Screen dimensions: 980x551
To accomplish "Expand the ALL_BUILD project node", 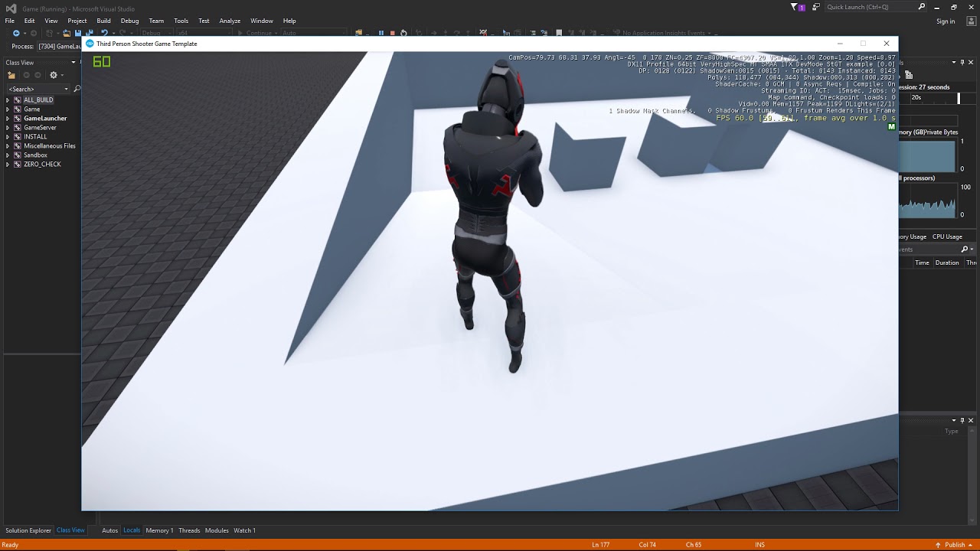I will coord(8,100).
